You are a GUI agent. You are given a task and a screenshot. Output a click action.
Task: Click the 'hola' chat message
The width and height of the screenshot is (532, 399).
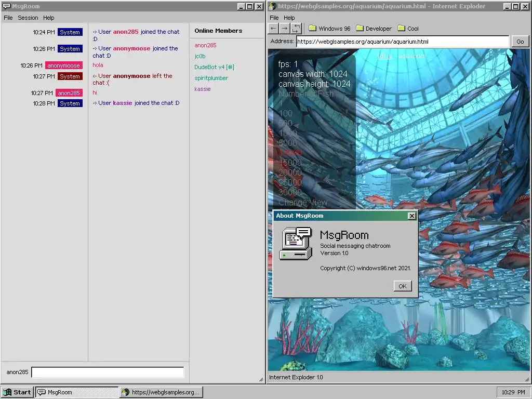98,65
